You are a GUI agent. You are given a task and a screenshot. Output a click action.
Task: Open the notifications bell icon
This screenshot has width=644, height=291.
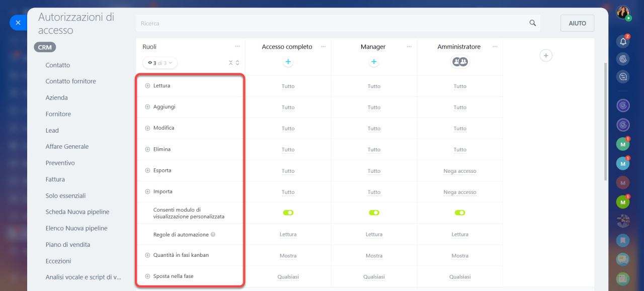click(623, 41)
